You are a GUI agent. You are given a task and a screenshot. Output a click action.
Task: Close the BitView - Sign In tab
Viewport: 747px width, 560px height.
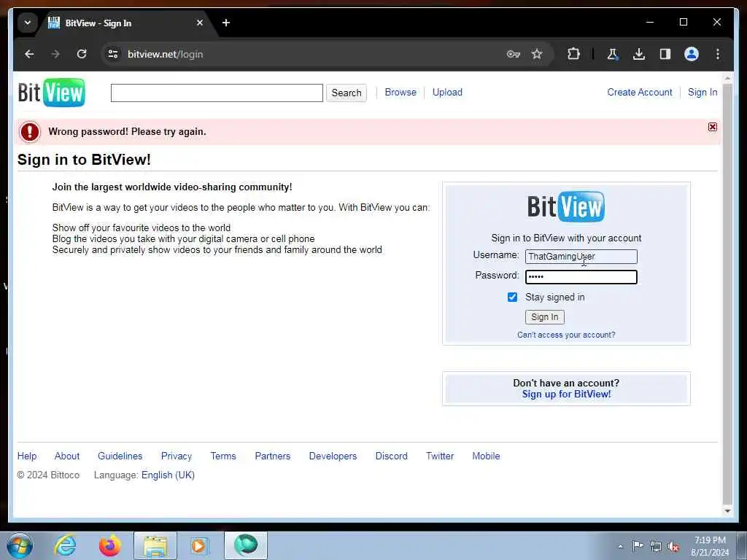[x=200, y=23]
